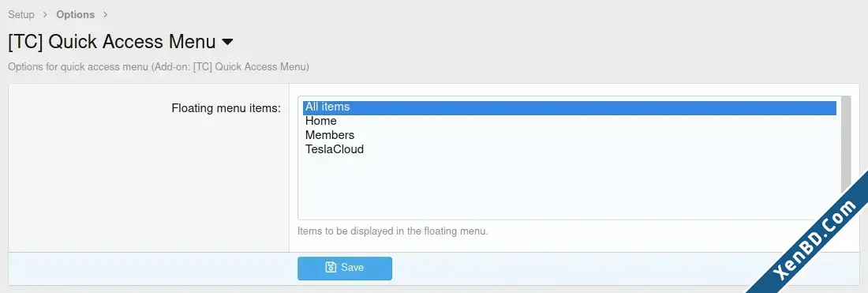
Task: Click the blank left label column below the label
Action: 148,182
